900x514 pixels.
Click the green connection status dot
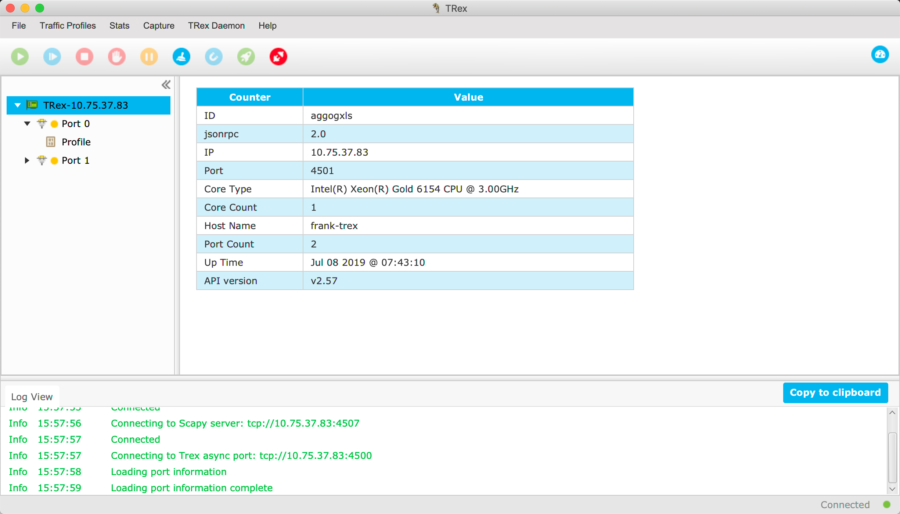(887, 504)
